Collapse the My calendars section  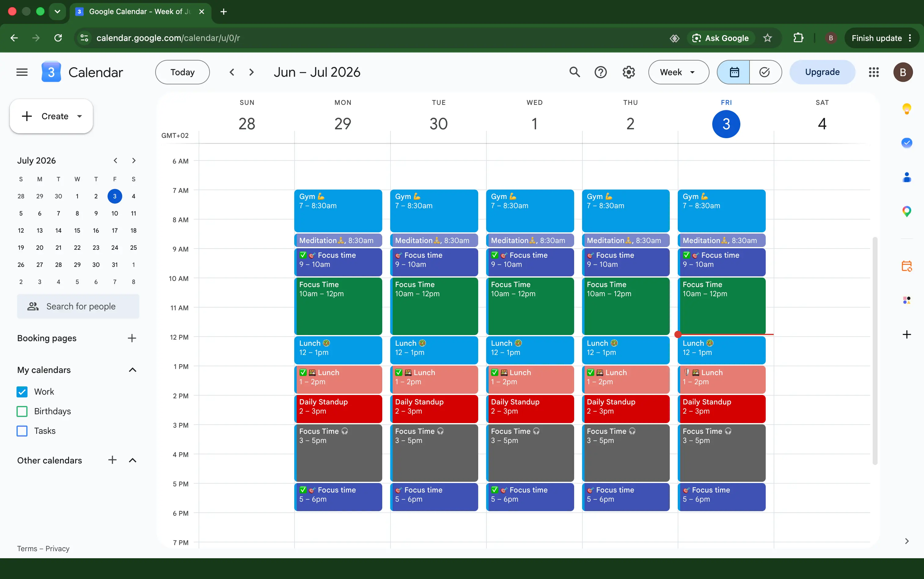(132, 370)
